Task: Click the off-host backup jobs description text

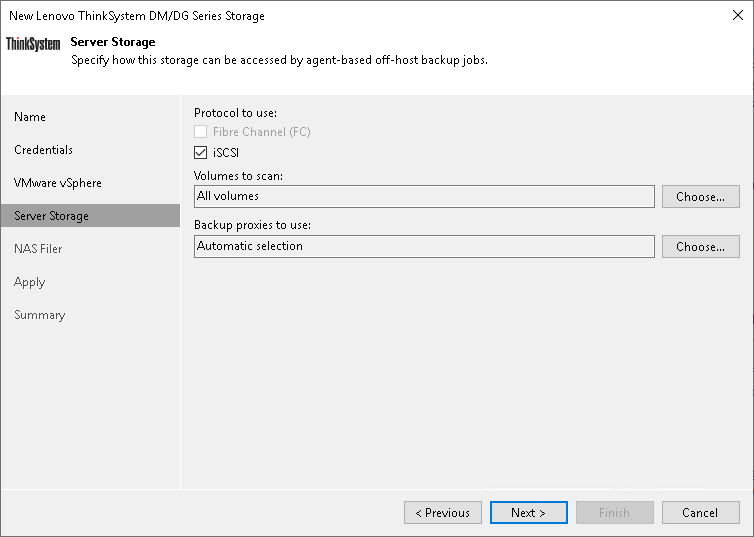Action: (x=279, y=60)
